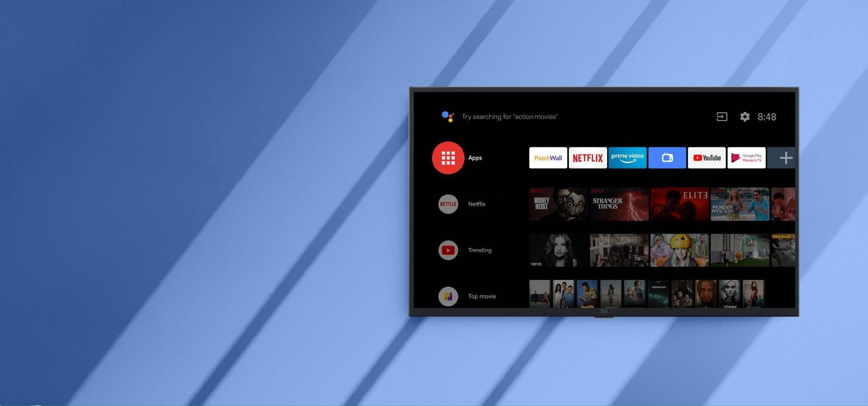868x406 pixels.
Task: Add an app with the plus tile
Action: (x=781, y=158)
